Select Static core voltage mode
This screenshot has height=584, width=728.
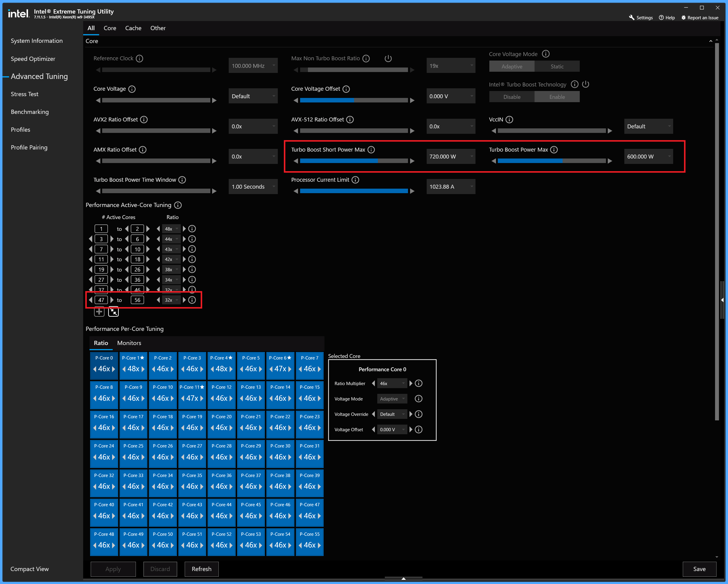(x=557, y=67)
